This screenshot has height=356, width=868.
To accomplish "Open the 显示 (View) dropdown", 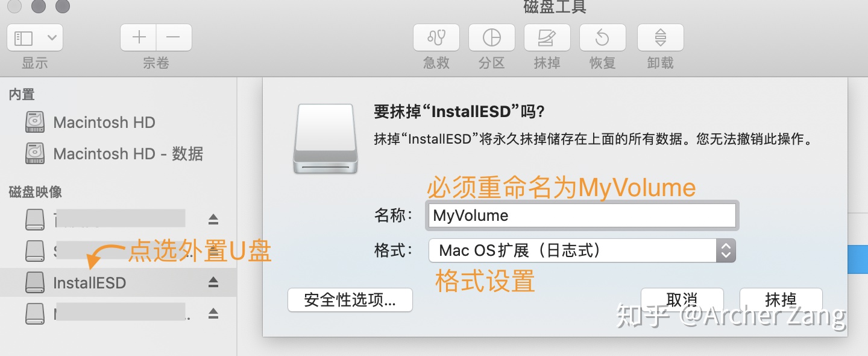I will pos(34,37).
